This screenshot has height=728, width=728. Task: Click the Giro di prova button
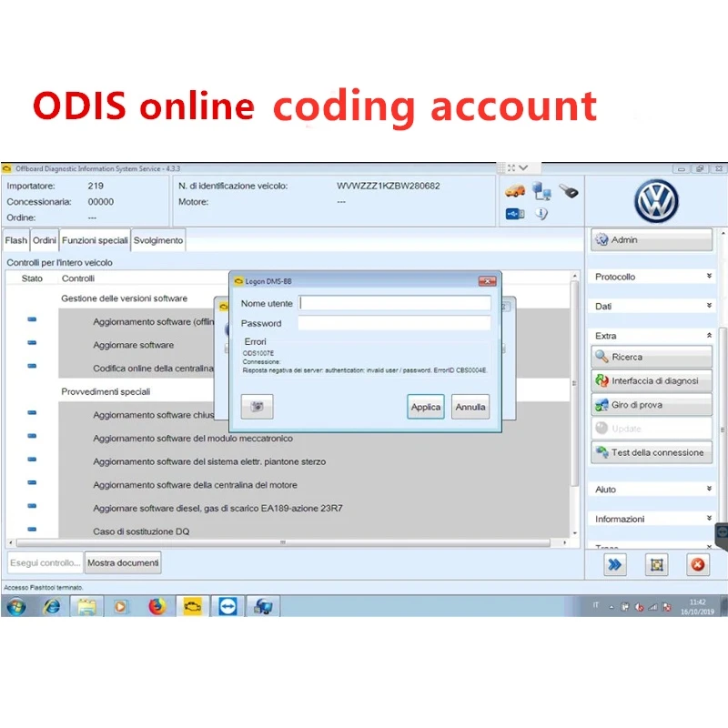(x=652, y=405)
